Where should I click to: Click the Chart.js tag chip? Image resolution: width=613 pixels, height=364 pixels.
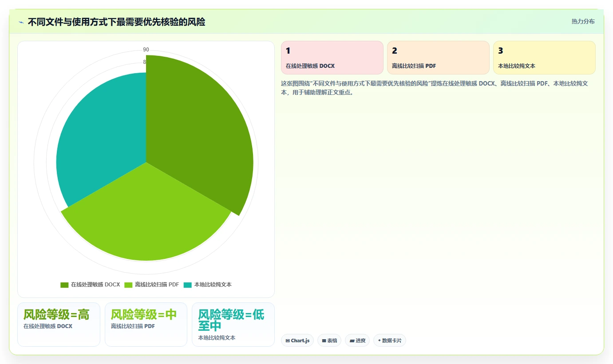[297, 341]
